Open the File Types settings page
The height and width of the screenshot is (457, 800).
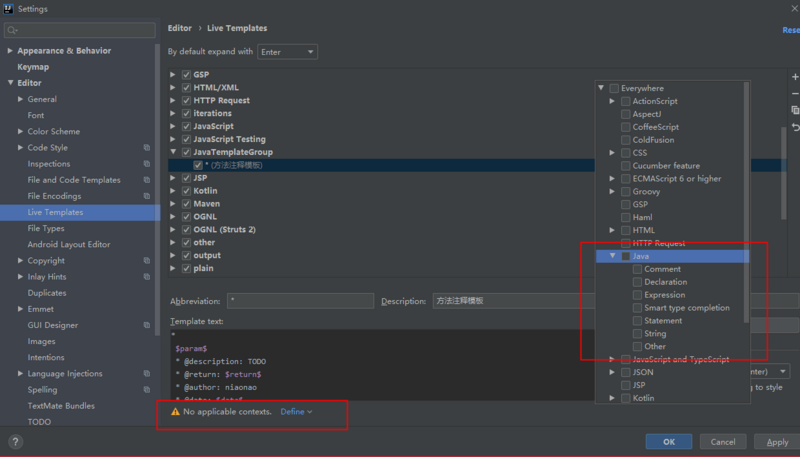46,228
